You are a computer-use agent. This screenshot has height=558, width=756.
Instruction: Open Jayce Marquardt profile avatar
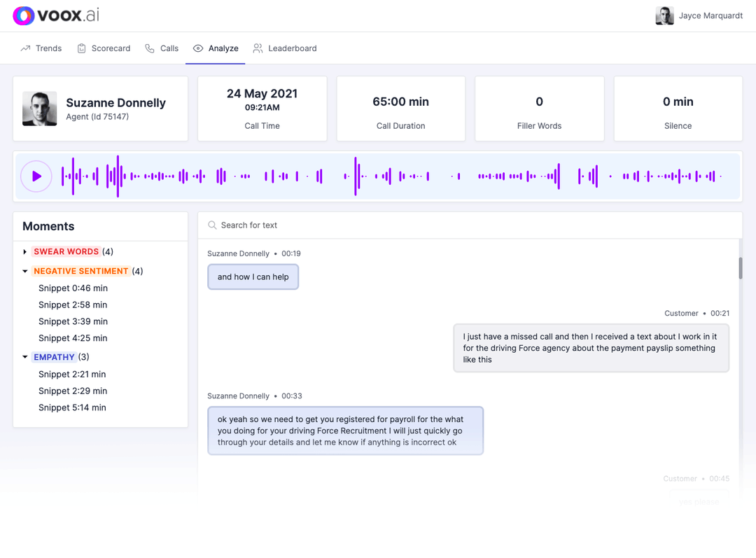coord(664,16)
